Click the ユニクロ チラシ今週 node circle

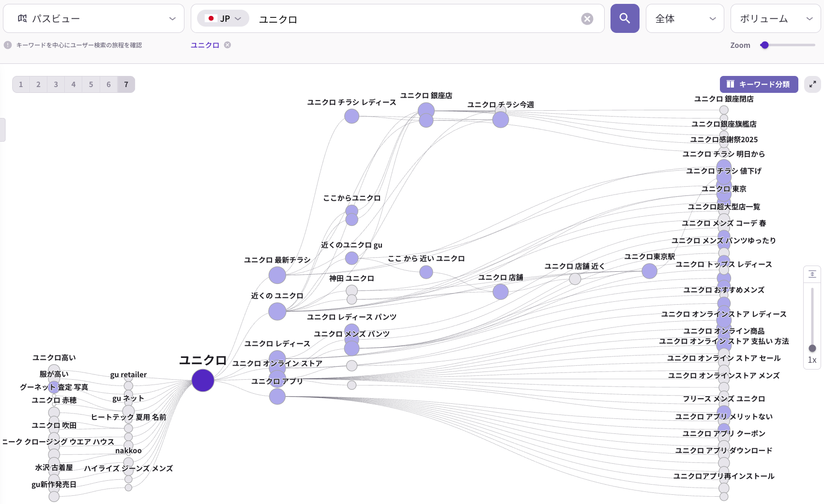tap(501, 119)
